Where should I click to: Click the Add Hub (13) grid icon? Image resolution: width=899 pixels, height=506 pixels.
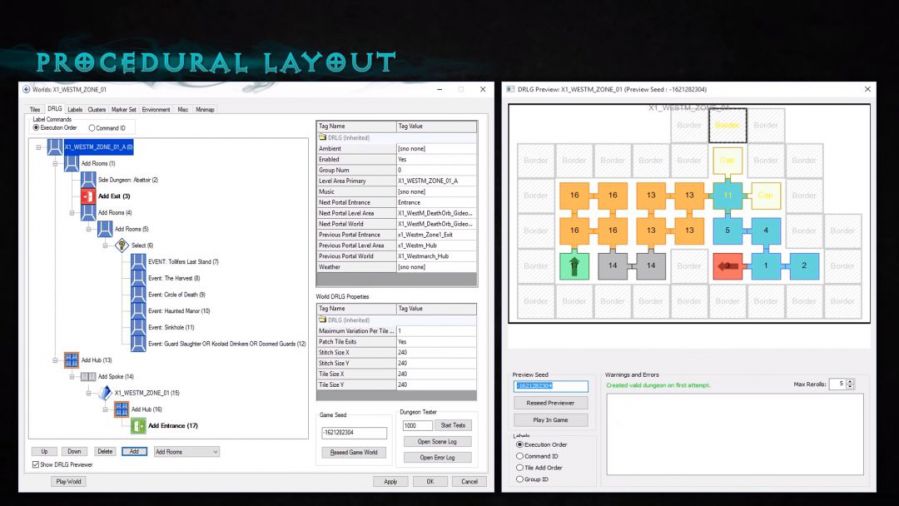(72, 360)
